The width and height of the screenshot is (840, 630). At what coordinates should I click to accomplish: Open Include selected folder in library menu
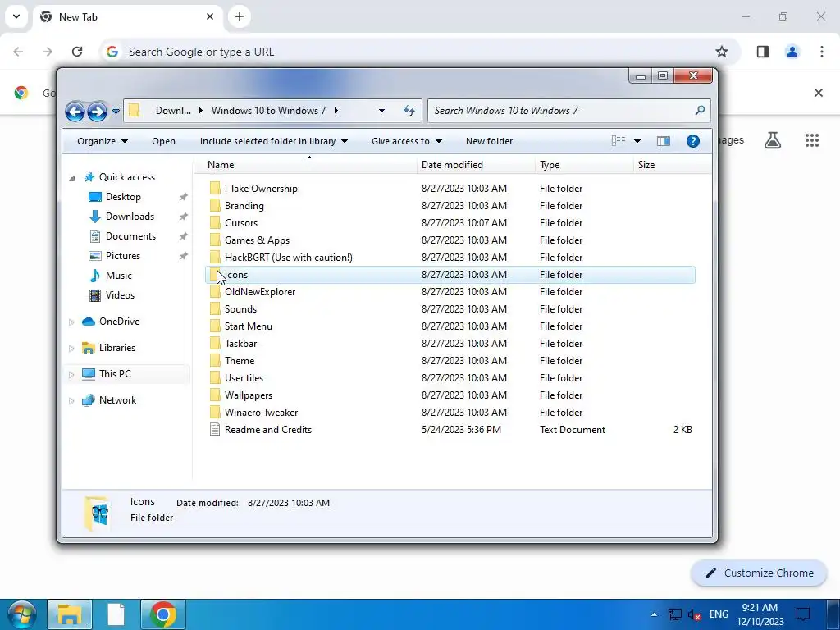pos(274,141)
